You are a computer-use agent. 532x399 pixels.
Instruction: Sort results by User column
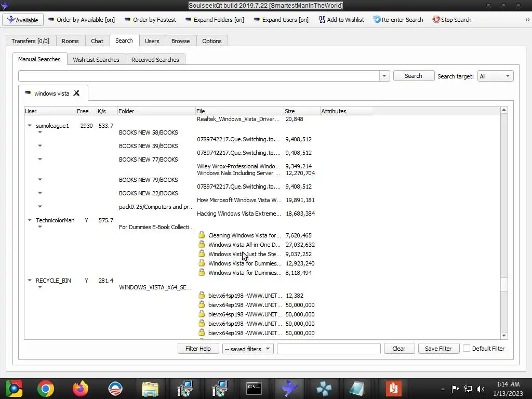50,111
